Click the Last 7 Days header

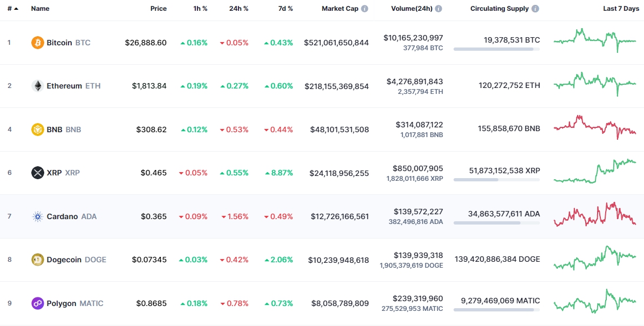(x=621, y=9)
